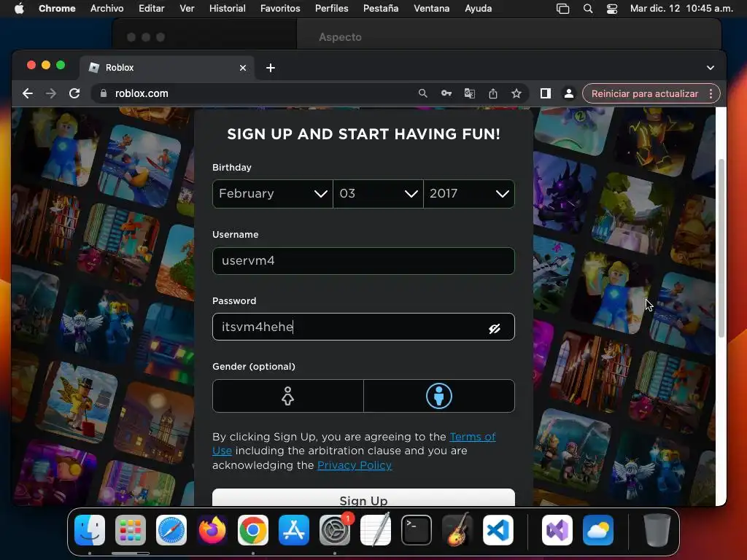Click the translate page icon
747x560 pixels.
click(x=470, y=93)
